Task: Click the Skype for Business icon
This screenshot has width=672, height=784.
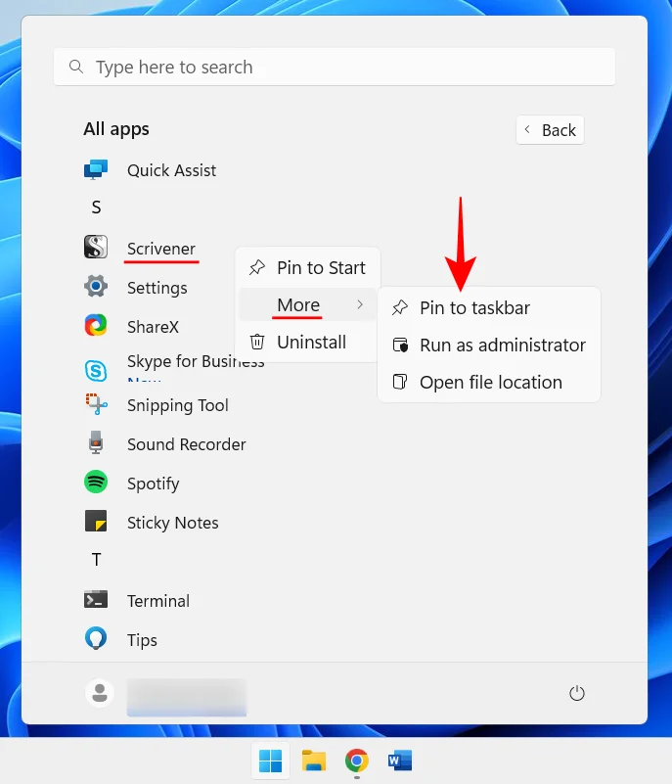Action: (96, 370)
